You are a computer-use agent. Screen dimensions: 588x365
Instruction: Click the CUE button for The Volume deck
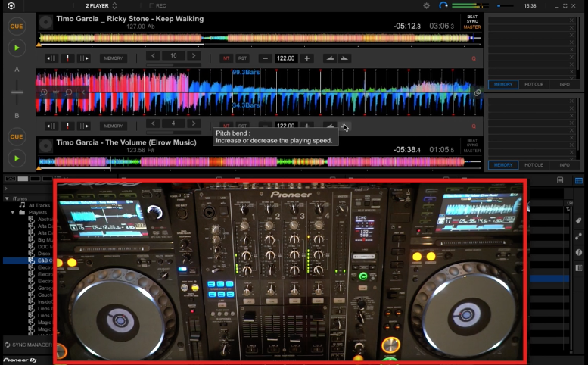pyautogui.click(x=17, y=136)
